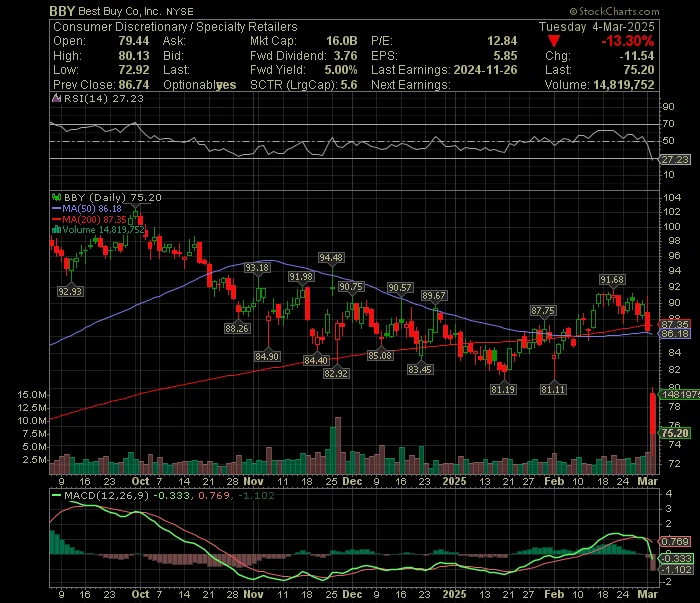Click the Mkt Cap value 16.0B
Image resolution: width=700 pixels, height=603 pixels.
(x=342, y=41)
